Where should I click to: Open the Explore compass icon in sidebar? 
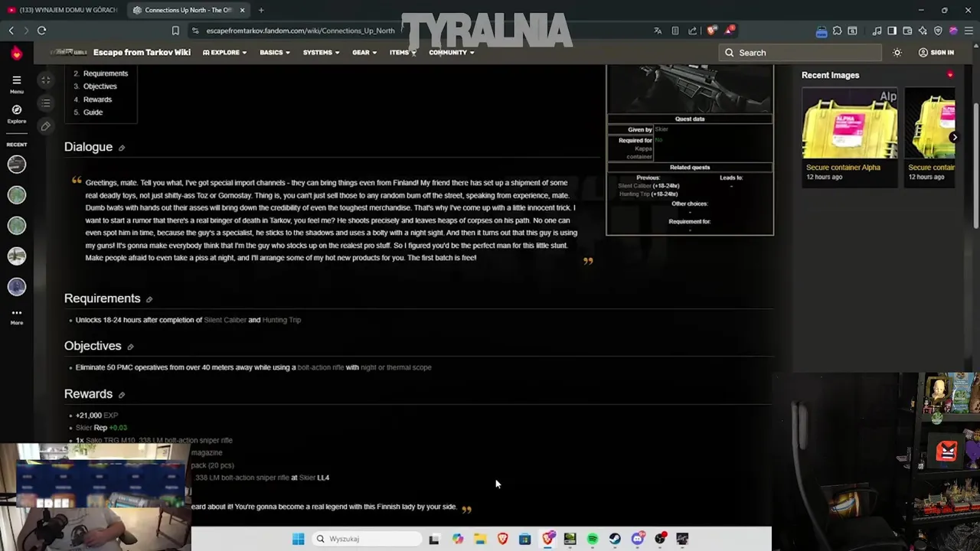coord(16,114)
